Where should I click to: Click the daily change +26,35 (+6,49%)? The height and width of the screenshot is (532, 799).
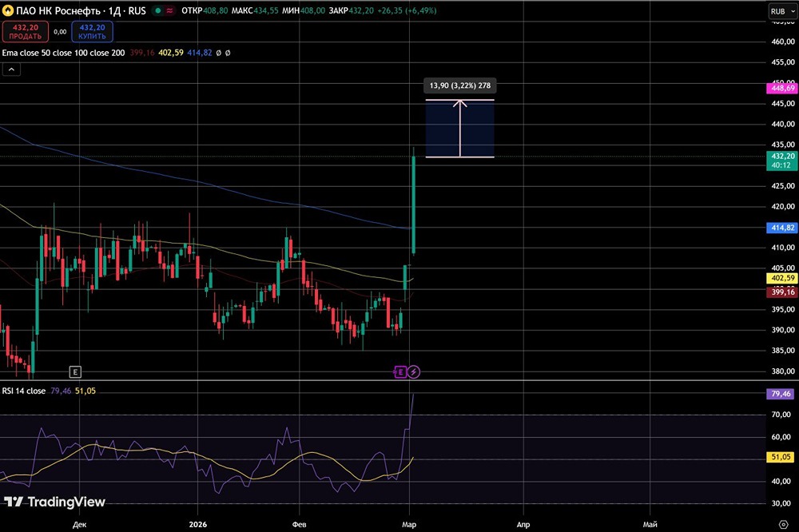coord(407,10)
